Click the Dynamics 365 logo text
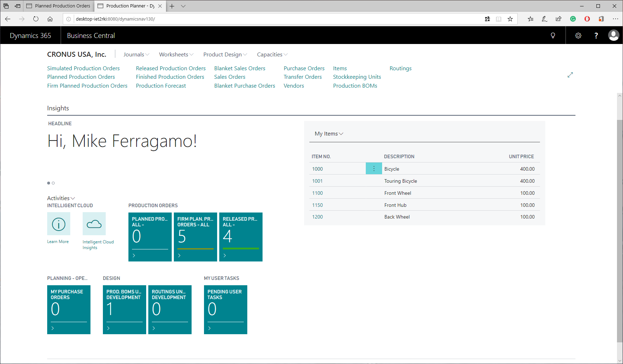Viewport: 623px width, 364px height. [31, 35]
